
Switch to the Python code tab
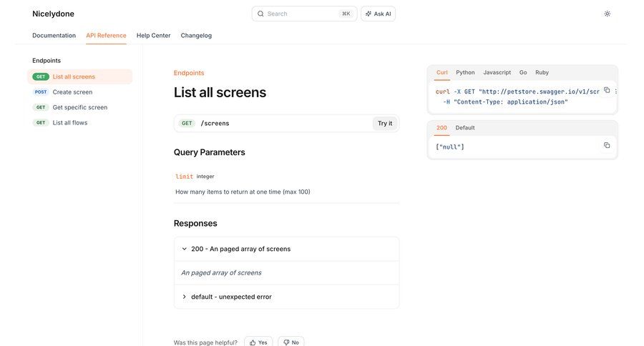[x=465, y=72]
